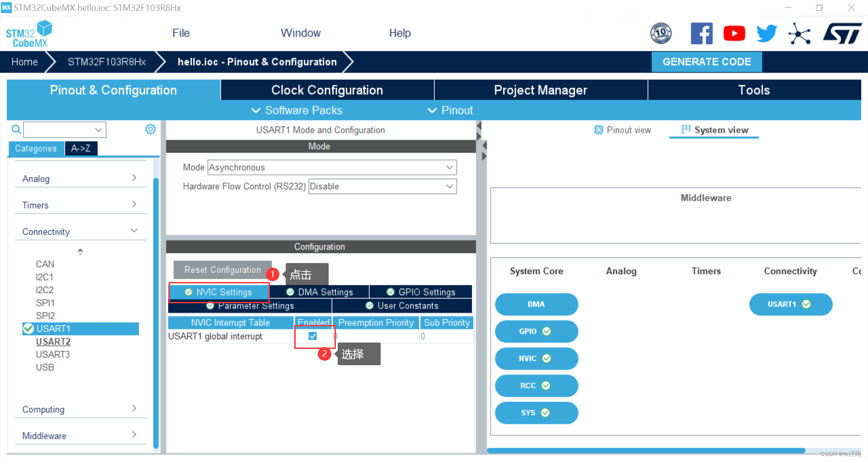Click the SYS system core button
Image resolution: width=868 pixels, height=461 pixels.
pos(536,413)
